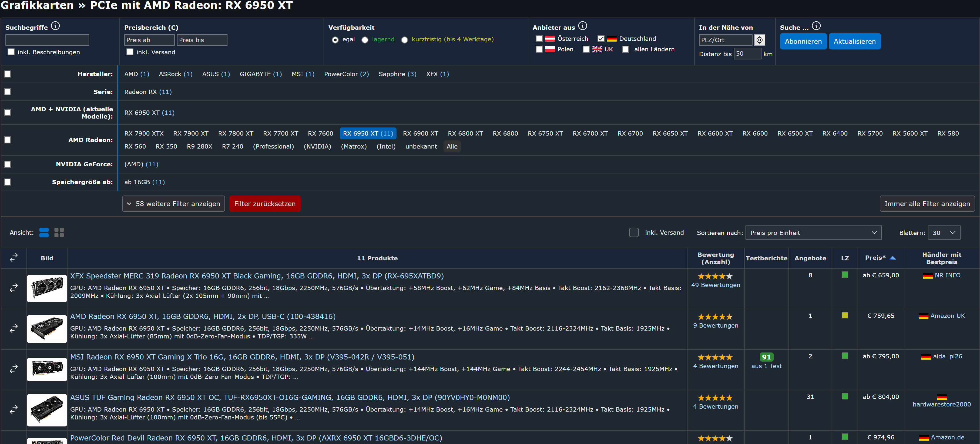This screenshot has width=980, height=444.
Task: Click info icon next to Anbieter aus
Action: click(x=582, y=26)
